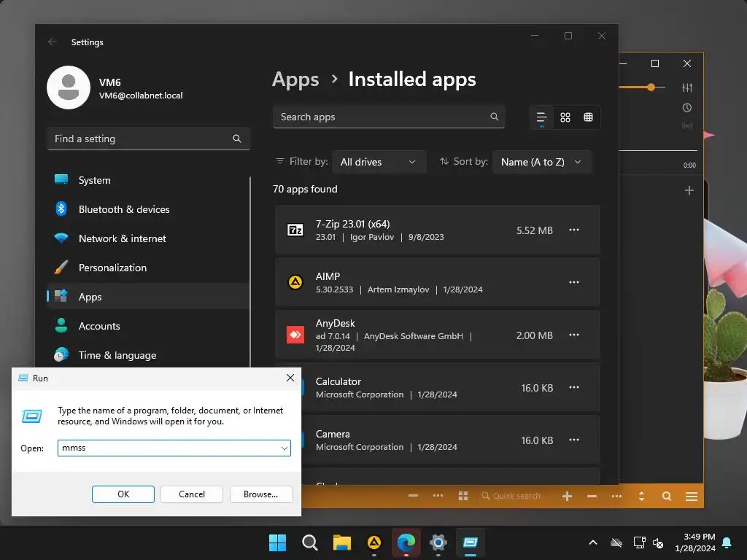The height and width of the screenshot is (560, 747).
Task: Switch Installed apps to table view
Action: pyautogui.click(x=589, y=117)
